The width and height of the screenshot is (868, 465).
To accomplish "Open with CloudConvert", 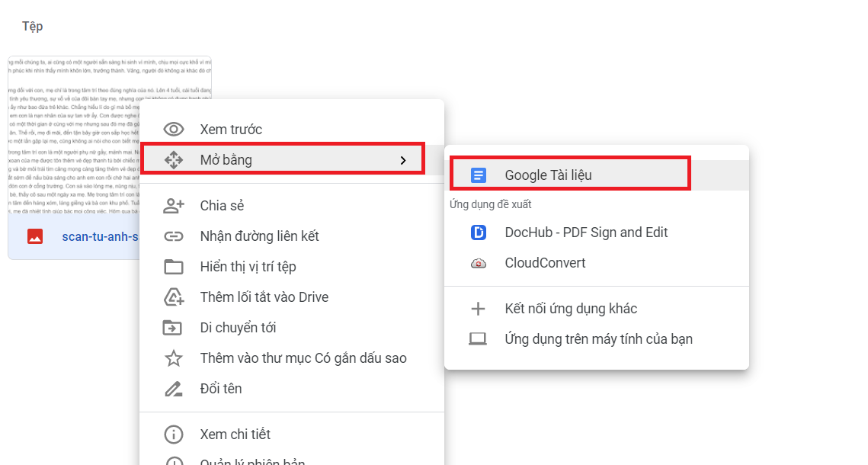I will [x=597, y=263].
